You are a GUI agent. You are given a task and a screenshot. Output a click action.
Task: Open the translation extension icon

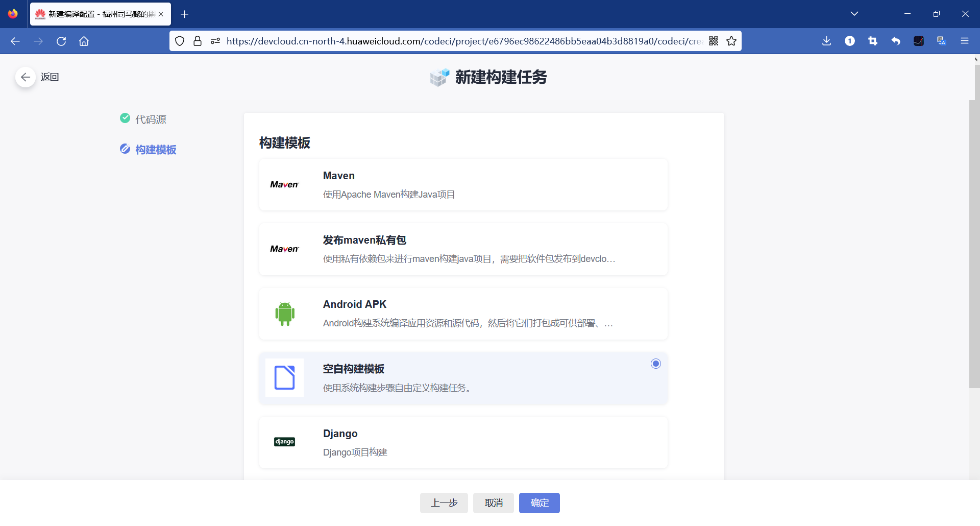point(941,41)
